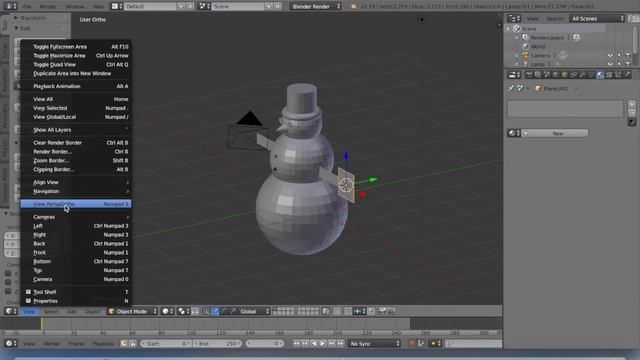640x360 pixels.
Task: Toggle the use preview range clock button
Action: click(124, 344)
